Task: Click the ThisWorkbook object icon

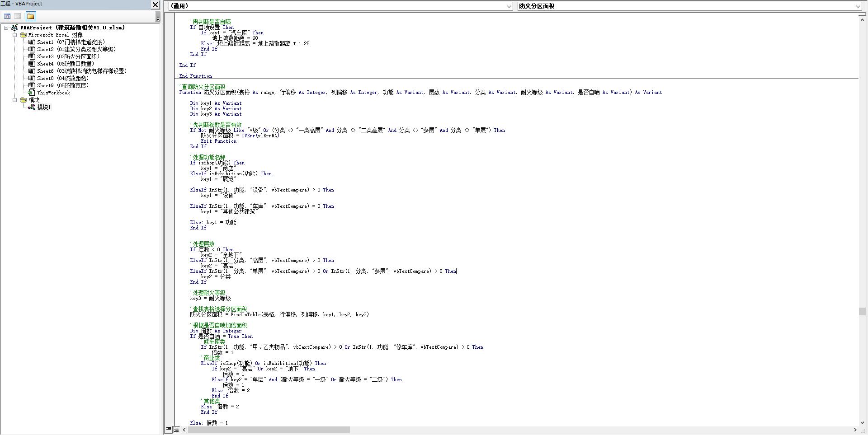Action: point(32,93)
